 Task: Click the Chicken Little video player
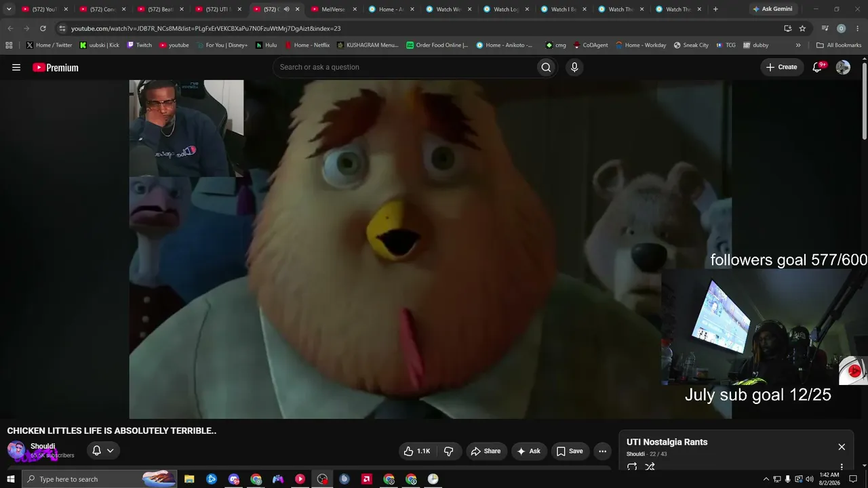[x=430, y=249]
